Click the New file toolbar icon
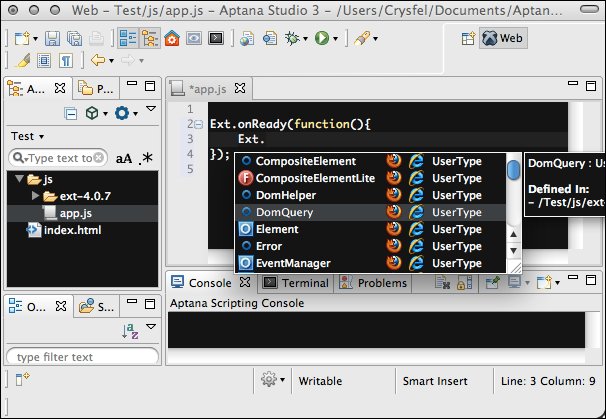Screen dimensions: 606x419 coord(22,38)
